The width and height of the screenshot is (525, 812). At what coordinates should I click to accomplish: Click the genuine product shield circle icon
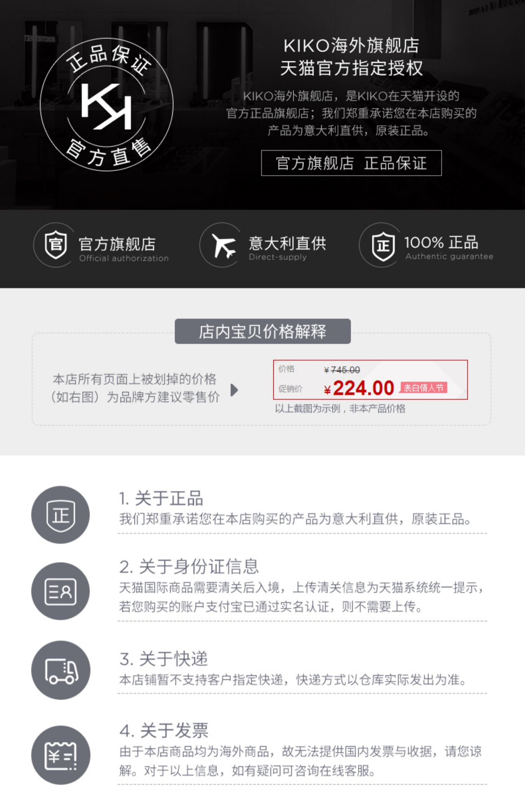tap(61, 515)
